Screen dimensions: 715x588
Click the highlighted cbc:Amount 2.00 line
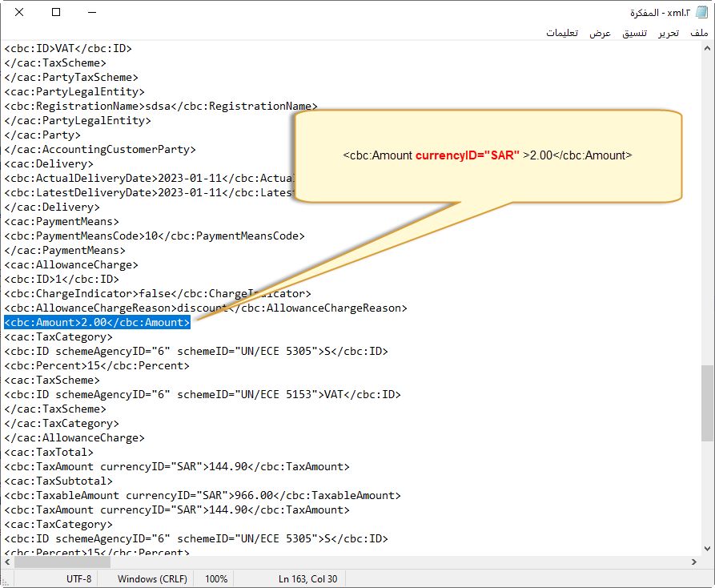[97, 323]
